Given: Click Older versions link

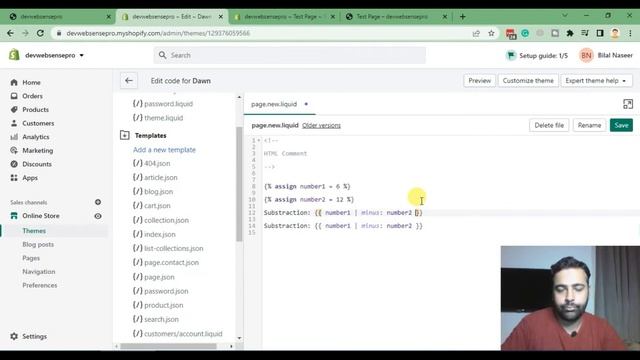Looking at the screenshot, I should (x=321, y=125).
